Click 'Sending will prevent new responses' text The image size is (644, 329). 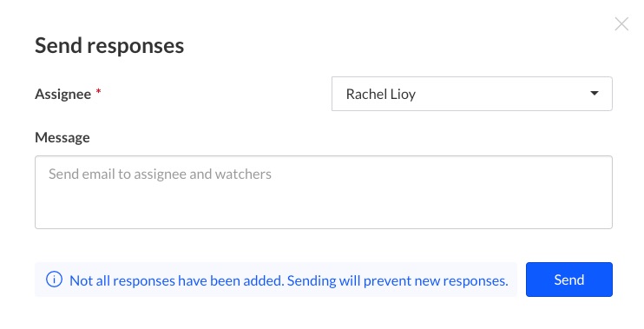tap(398, 280)
